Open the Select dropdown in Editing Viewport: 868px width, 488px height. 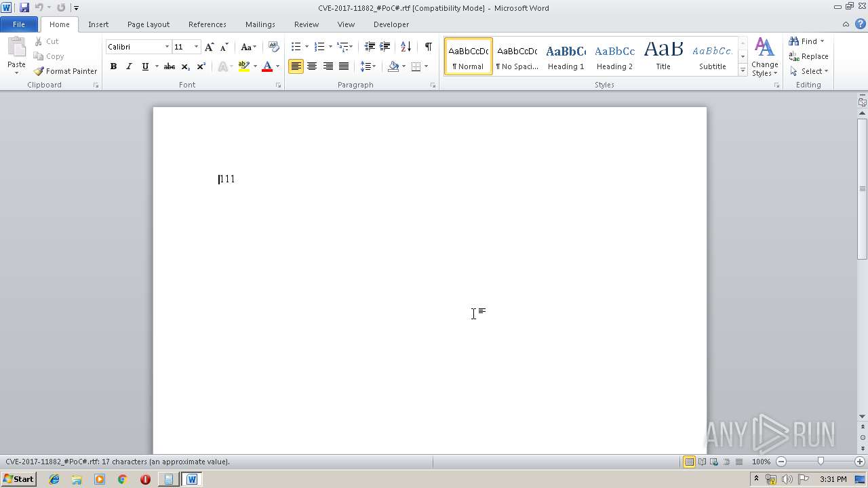tap(809, 71)
